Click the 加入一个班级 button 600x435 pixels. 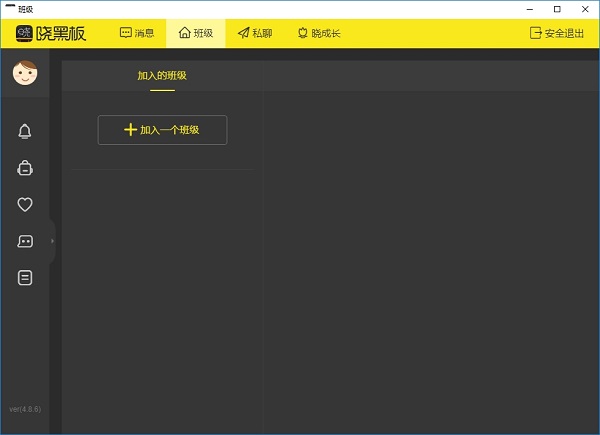point(162,130)
